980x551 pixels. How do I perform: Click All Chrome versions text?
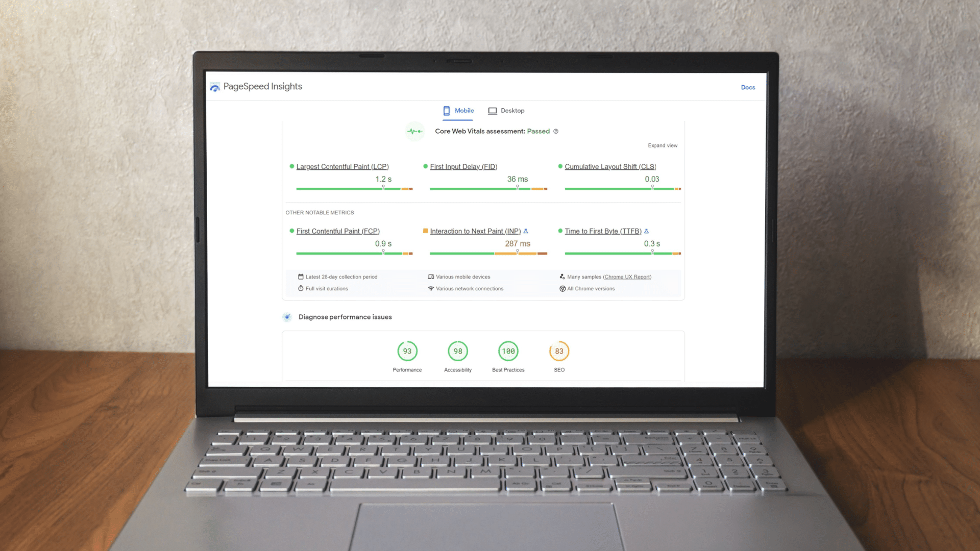coord(591,289)
